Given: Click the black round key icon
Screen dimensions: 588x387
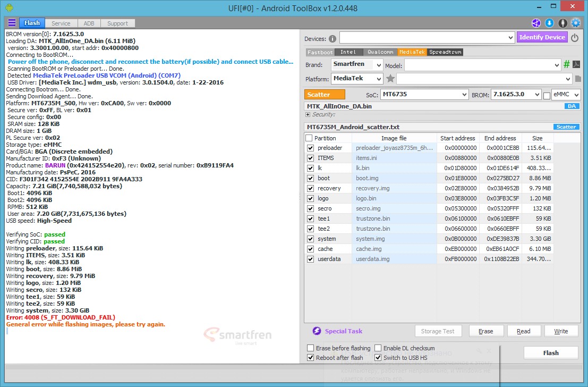Looking at the screenshot, I should pos(563,23).
